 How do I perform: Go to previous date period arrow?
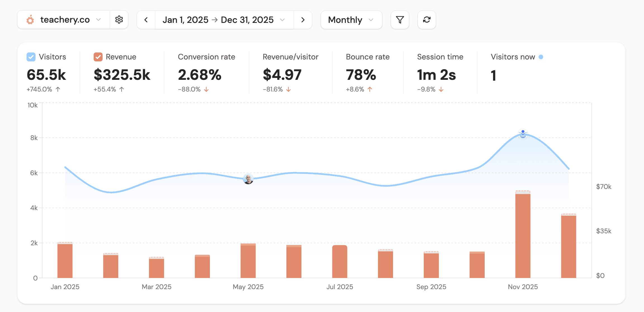tap(146, 20)
